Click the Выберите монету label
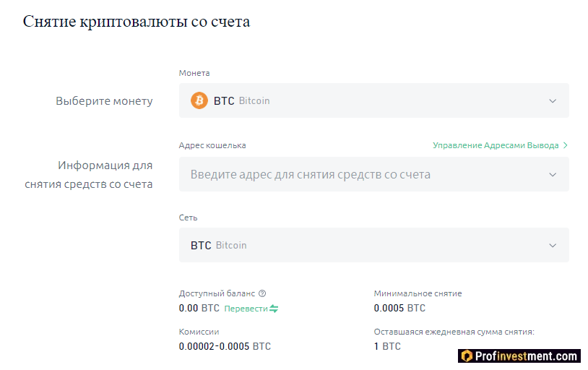The height and width of the screenshot is (370, 588). click(104, 101)
